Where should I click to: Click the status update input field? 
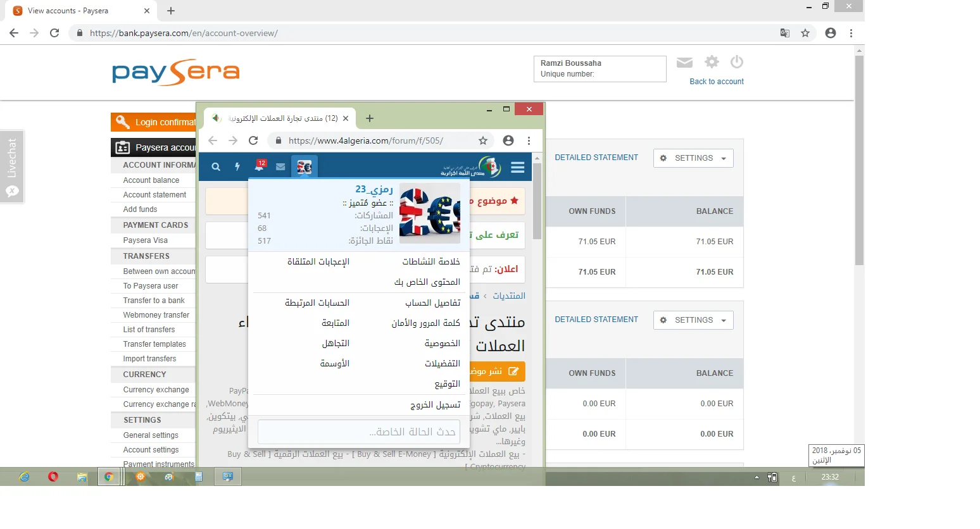[358, 432]
